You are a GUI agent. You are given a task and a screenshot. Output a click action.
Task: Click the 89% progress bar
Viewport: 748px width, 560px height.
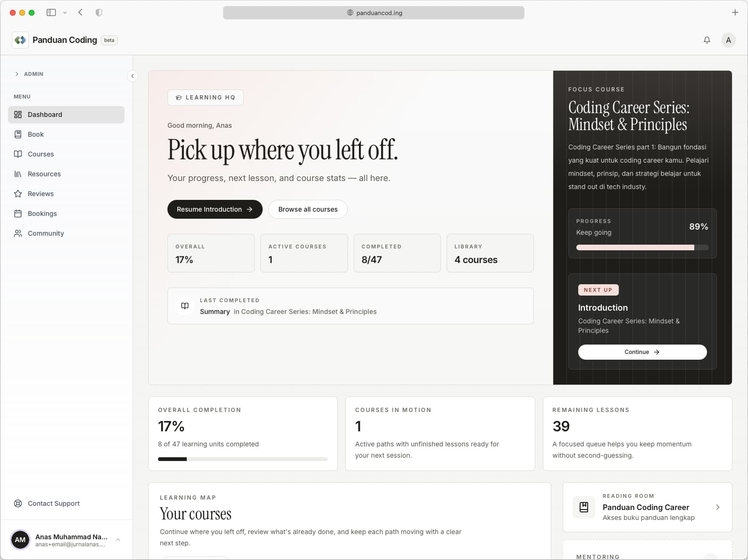[x=641, y=247]
